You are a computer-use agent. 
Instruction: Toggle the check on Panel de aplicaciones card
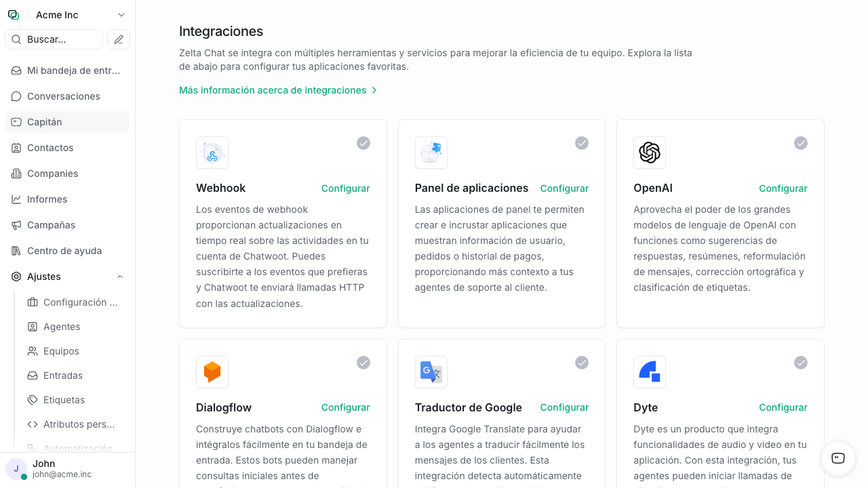pyautogui.click(x=581, y=143)
